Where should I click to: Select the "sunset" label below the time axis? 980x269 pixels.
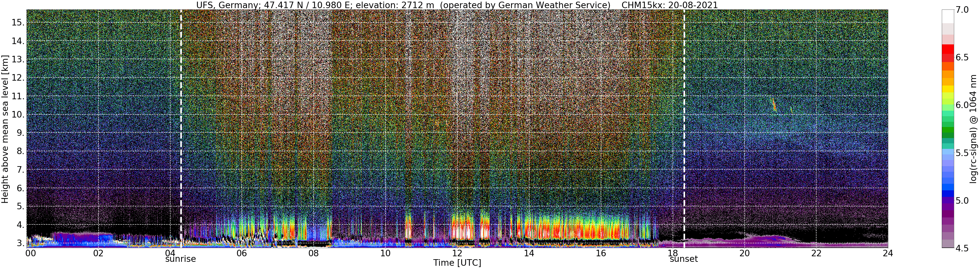point(684,259)
